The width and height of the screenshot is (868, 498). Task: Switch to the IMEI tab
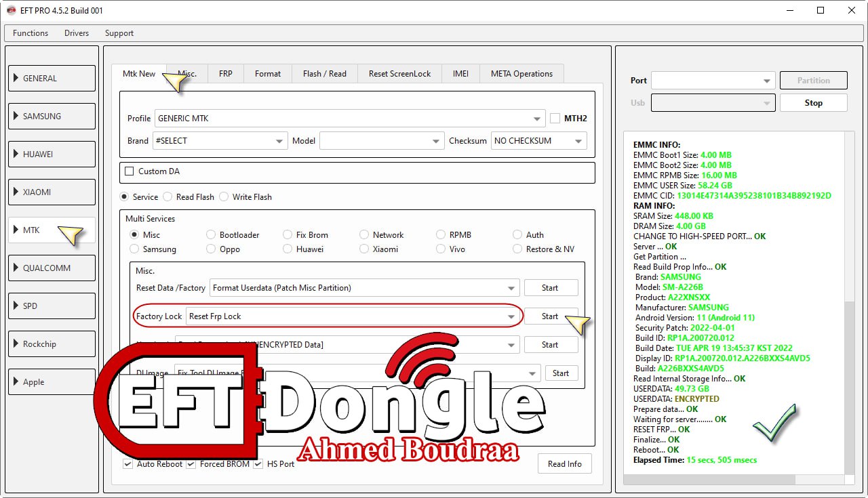pos(461,74)
